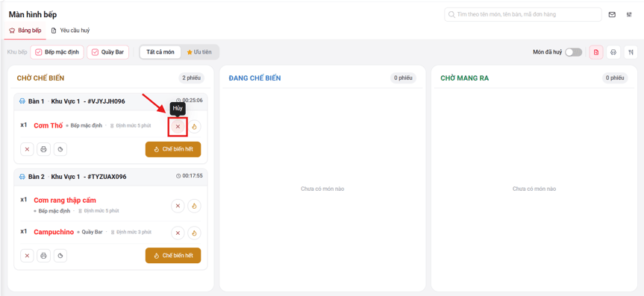This screenshot has height=296, width=644.
Task: Click Chế biến hết for Bàn 1
Action: point(173,149)
